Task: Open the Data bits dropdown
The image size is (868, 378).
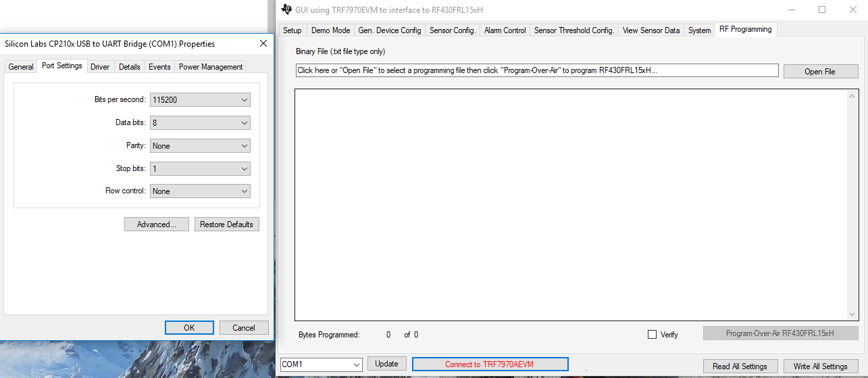Action: pyautogui.click(x=200, y=123)
